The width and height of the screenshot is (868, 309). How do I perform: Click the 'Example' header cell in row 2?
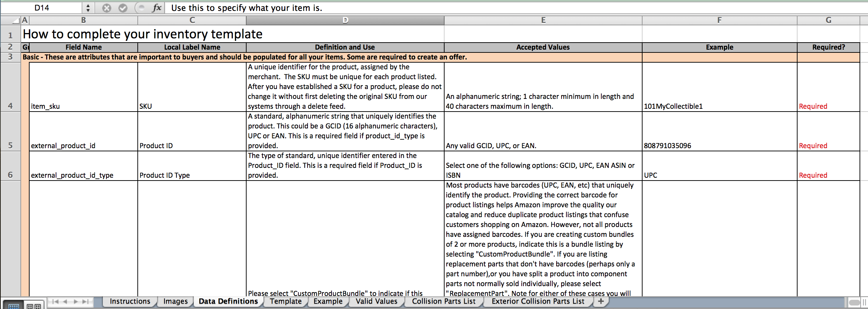point(719,47)
